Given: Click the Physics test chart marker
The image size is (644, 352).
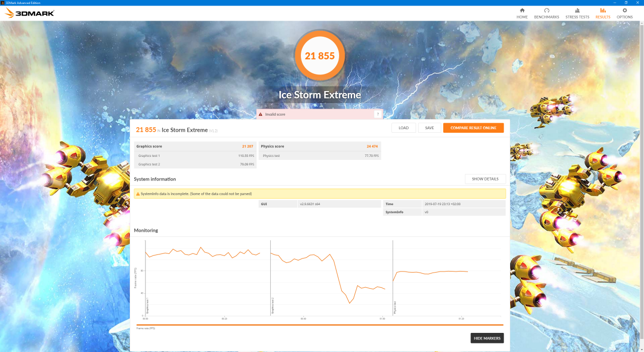Looking at the screenshot, I should (394, 307).
